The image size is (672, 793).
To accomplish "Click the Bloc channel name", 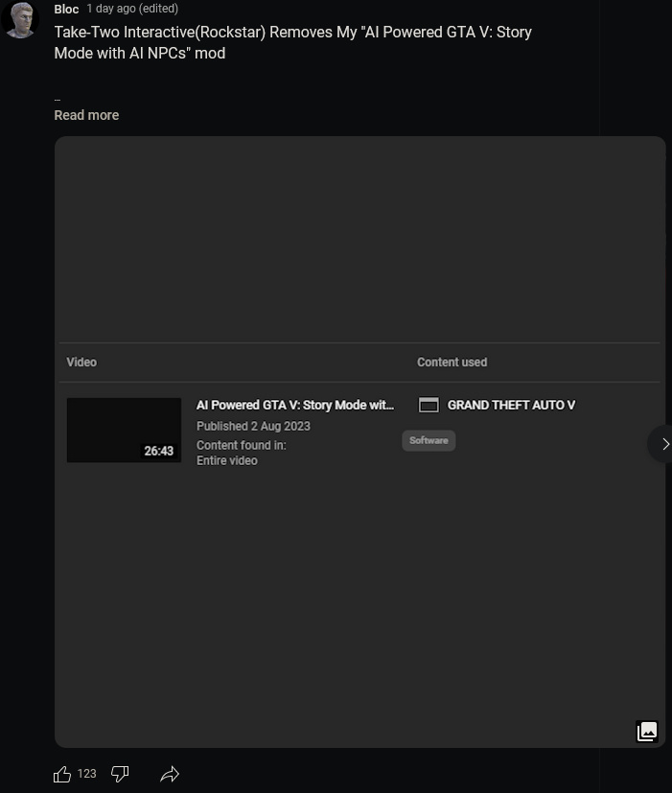I will (x=66, y=9).
